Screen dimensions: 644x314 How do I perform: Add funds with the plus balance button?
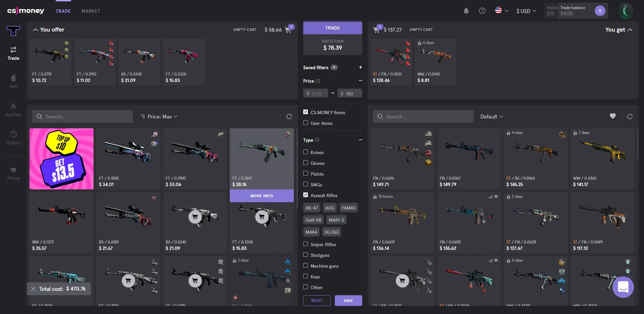(600, 11)
